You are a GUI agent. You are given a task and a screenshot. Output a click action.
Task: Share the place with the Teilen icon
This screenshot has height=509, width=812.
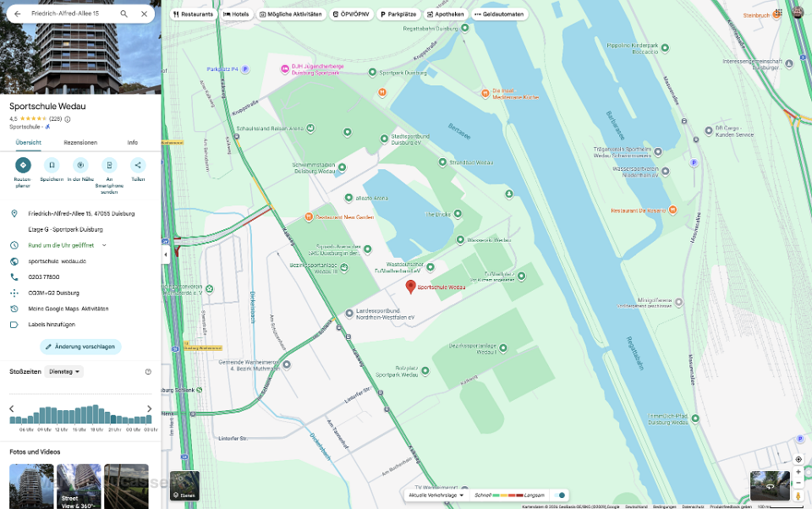[138, 166]
